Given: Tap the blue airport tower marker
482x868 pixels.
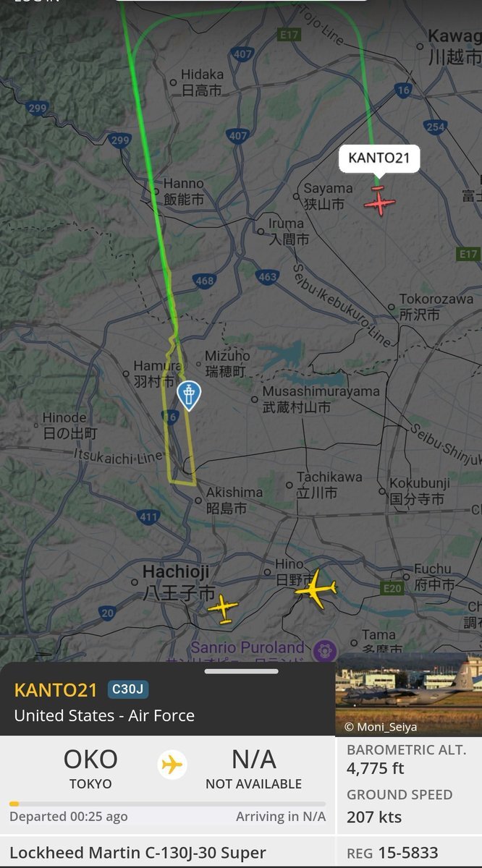Looking at the screenshot, I should pos(189,396).
